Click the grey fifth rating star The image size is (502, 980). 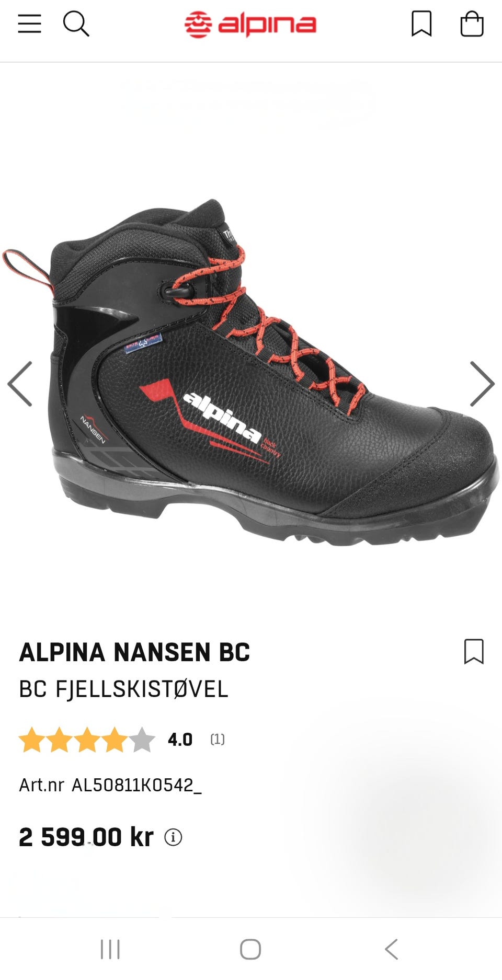pyautogui.click(x=142, y=740)
